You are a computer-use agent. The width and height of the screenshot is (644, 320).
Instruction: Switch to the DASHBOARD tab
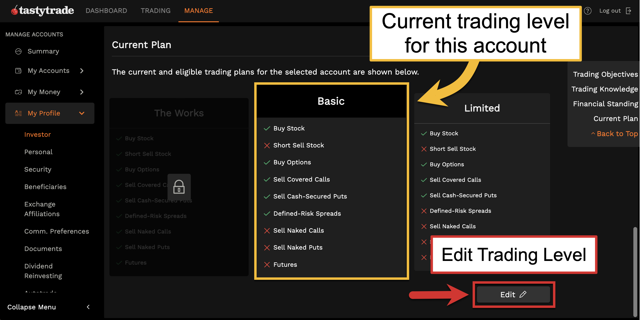(x=107, y=10)
